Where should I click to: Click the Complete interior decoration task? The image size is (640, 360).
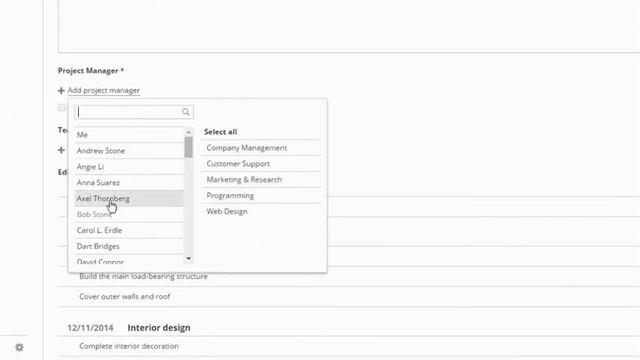129,346
